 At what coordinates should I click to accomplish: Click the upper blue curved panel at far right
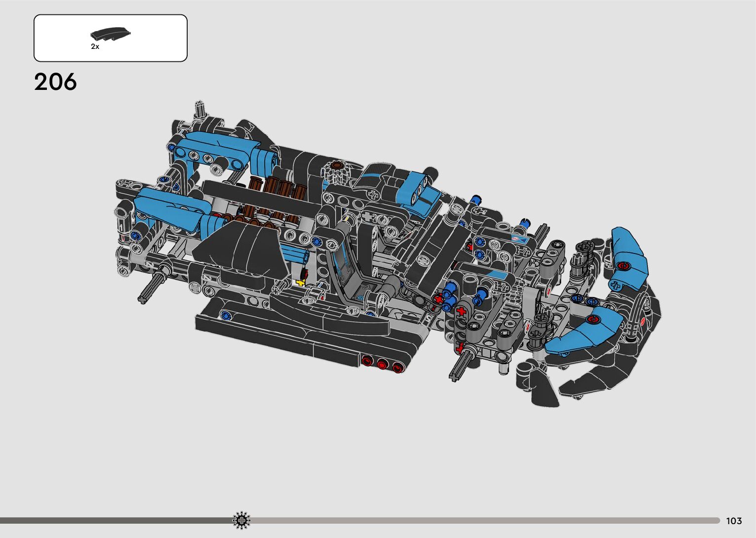click(627, 254)
